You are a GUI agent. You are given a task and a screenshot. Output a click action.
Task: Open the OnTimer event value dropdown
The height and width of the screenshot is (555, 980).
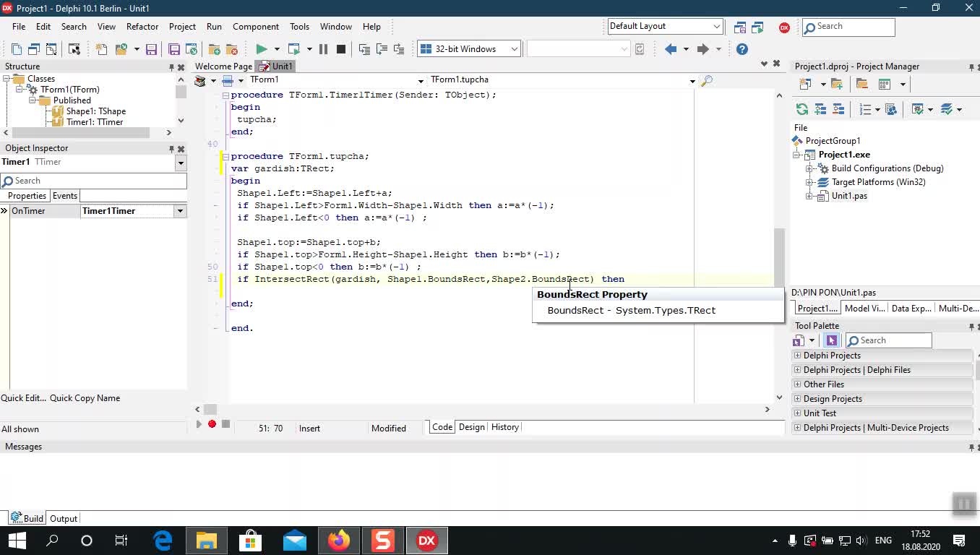(x=180, y=211)
